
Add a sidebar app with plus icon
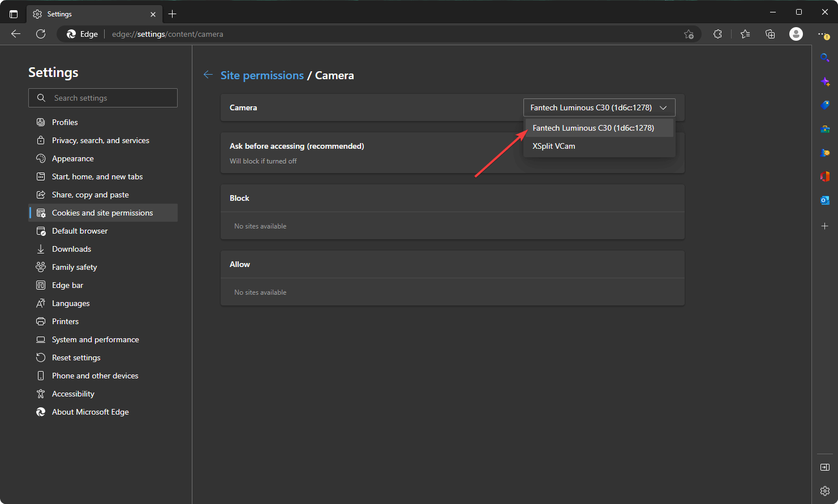825,226
